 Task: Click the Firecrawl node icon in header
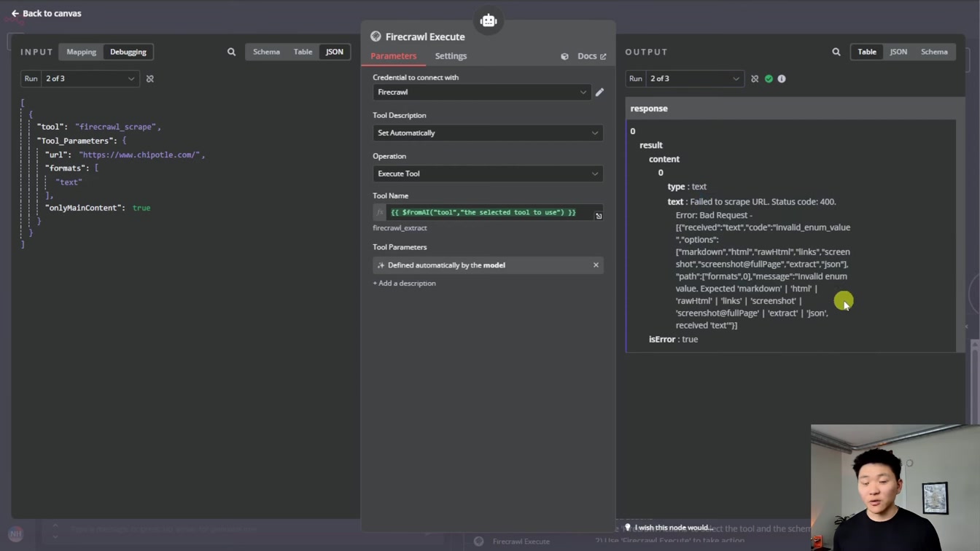click(x=376, y=36)
